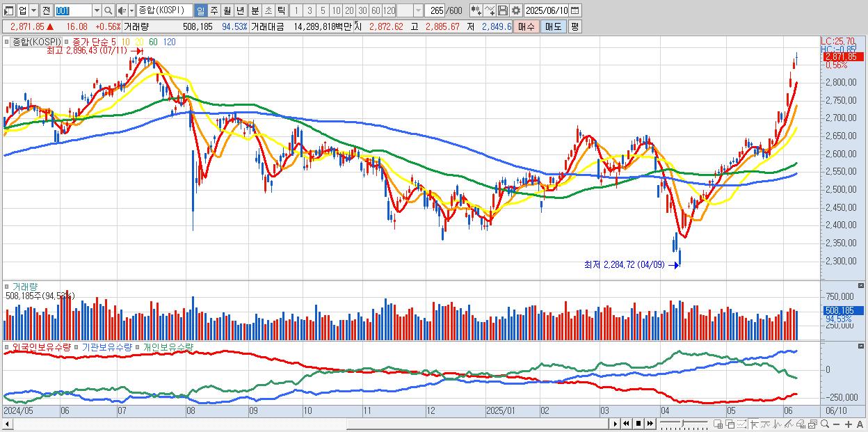Click the 전 button in toolbar
Screen dimensions: 868x432
[46, 10]
